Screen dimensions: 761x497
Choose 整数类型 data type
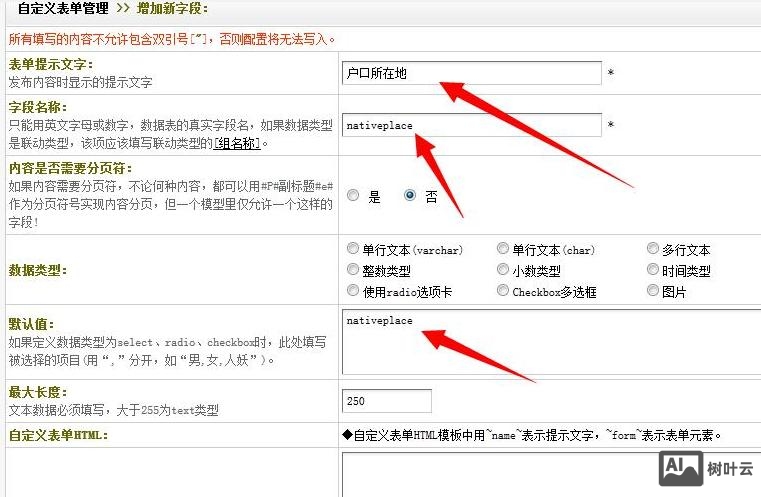[353, 269]
